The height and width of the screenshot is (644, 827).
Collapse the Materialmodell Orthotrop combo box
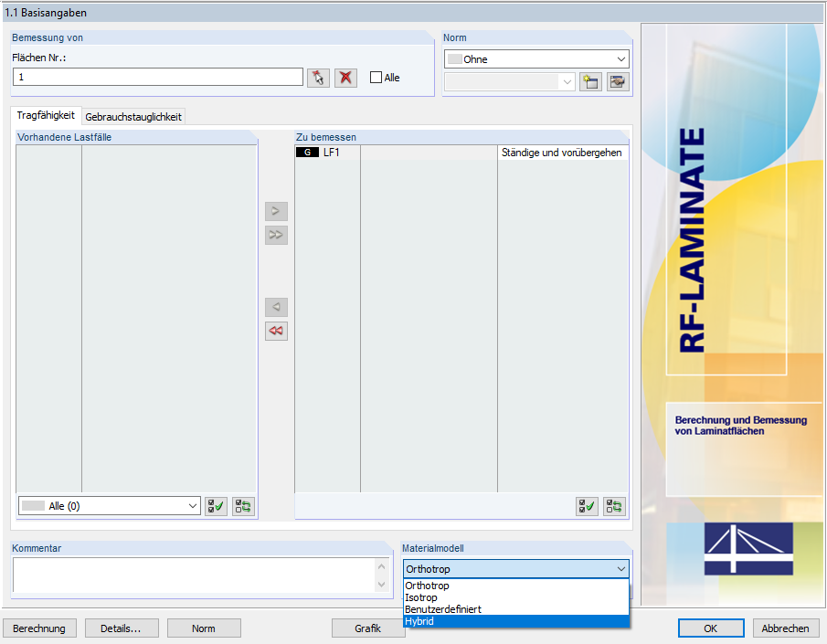coord(515,569)
